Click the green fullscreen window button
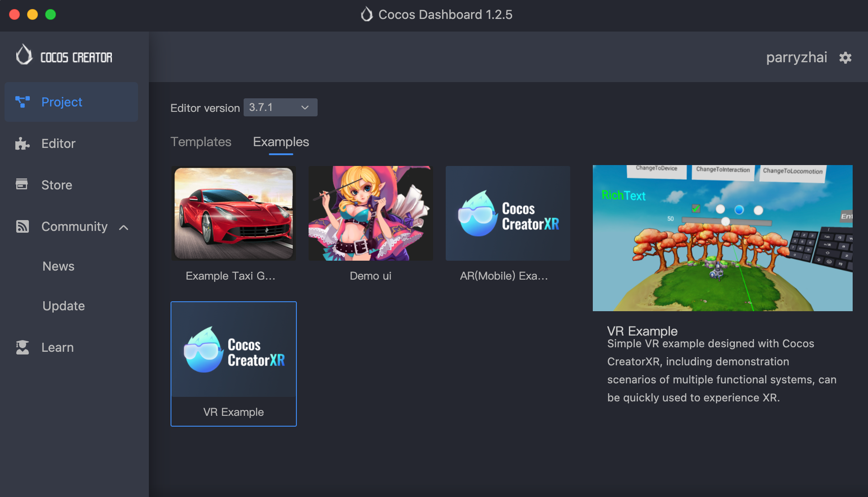868x497 pixels. 51,14
